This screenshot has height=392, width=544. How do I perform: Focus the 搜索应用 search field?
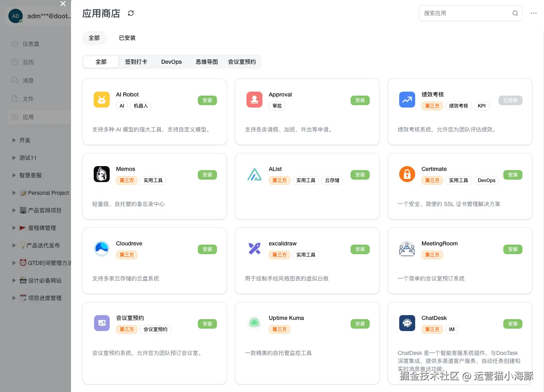pyautogui.click(x=471, y=13)
